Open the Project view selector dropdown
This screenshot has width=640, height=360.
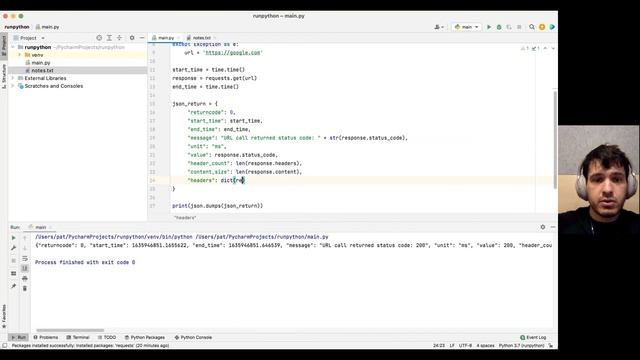coord(29,38)
